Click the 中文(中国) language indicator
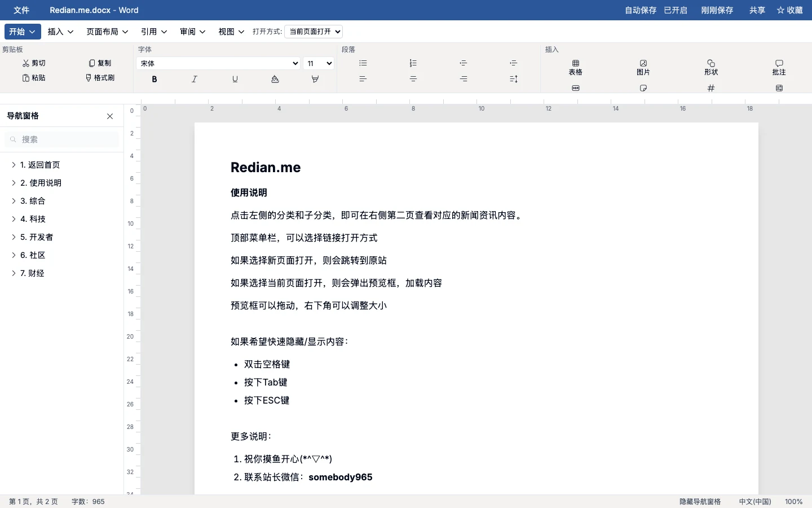The image size is (812, 508). click(755, 502)
